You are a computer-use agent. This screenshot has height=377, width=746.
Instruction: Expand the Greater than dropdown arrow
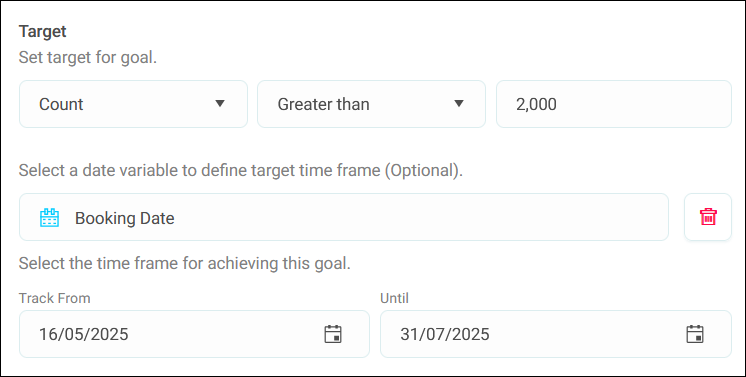(x=459, y=103)
